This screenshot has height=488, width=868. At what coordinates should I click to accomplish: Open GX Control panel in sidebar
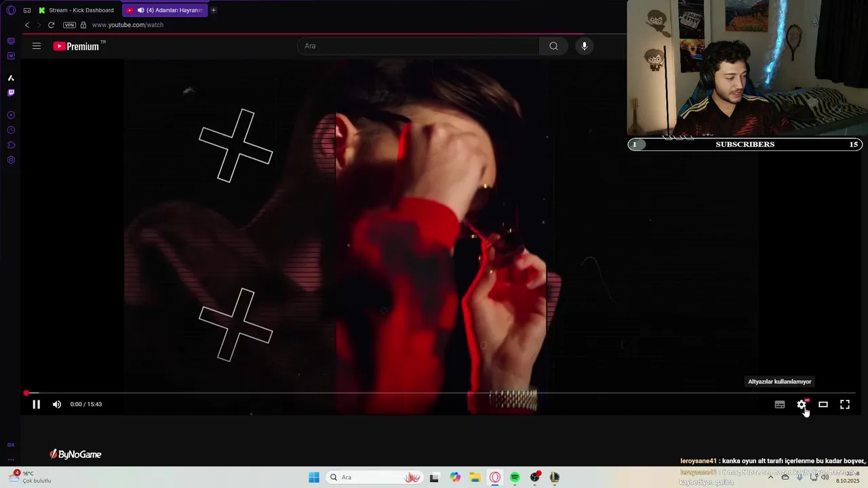tap(11, 41)
